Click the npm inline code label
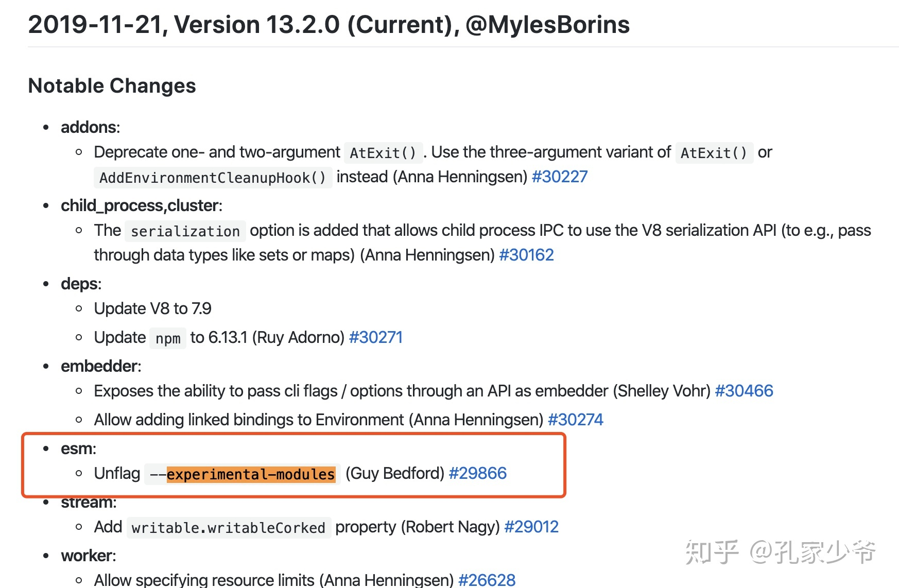The height and width of the screenshot is (588, 899). (x=168, y=339)
